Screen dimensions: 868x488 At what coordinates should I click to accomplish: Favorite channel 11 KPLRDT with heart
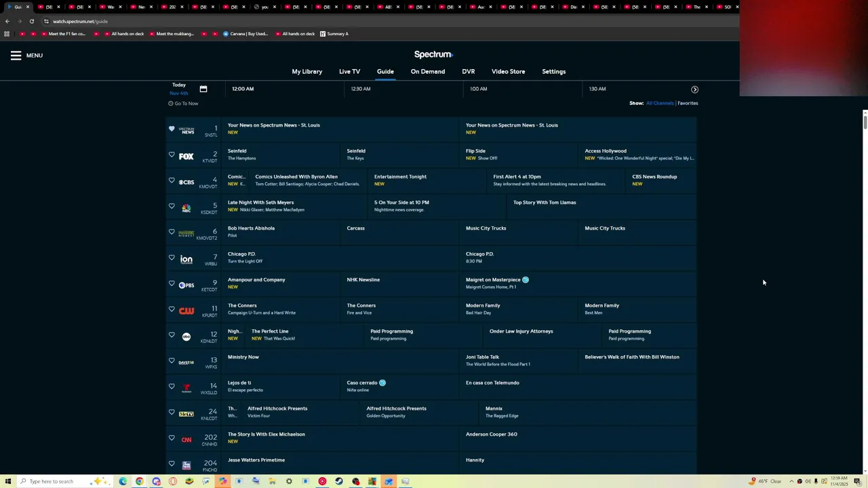click(172, 309)
